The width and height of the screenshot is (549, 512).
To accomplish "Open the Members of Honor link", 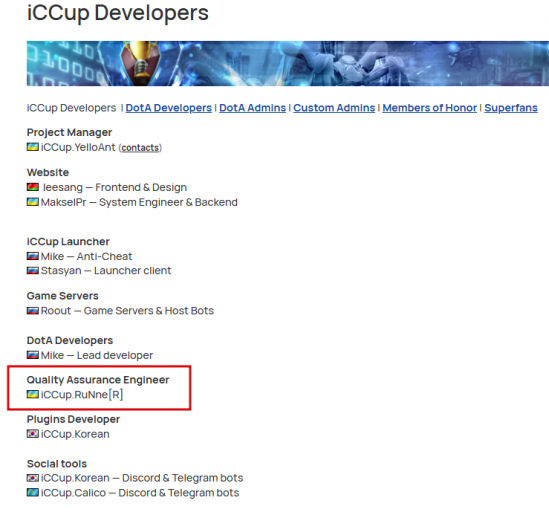I will point(430,108).
